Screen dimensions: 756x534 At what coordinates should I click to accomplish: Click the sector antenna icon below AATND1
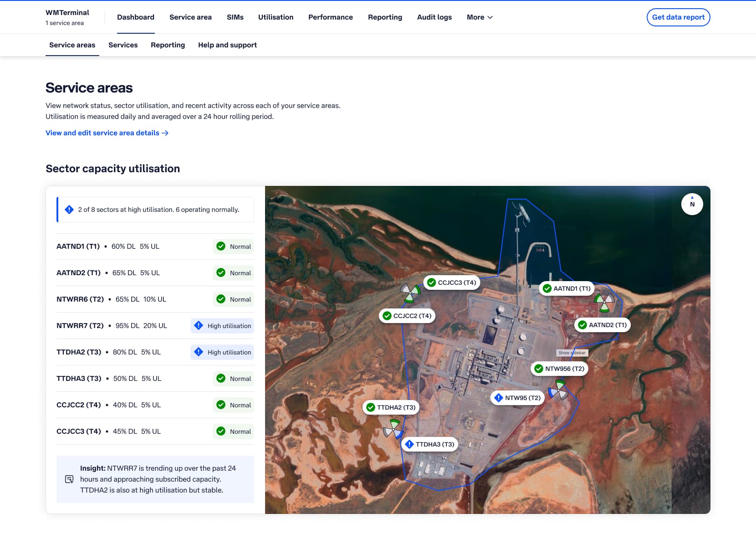pyautogui.click(x=604, y=302)
